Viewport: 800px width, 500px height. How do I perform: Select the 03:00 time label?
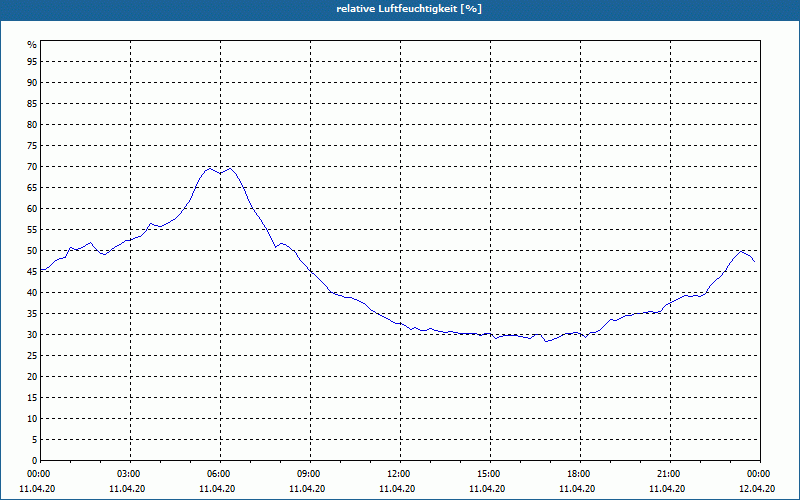[x=128, y=474]
